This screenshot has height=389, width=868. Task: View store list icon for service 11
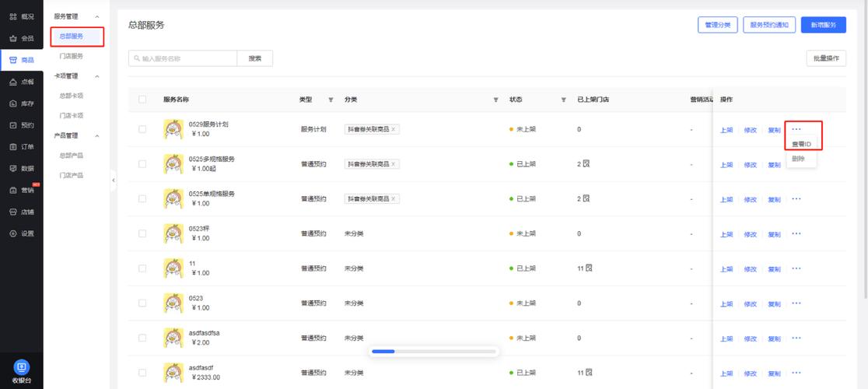point(590,268)
